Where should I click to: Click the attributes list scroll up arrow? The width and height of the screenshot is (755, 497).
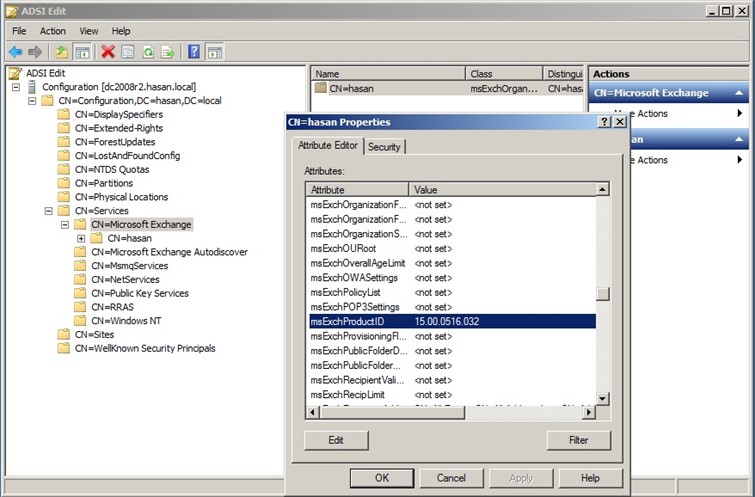[x=602, y=189]
